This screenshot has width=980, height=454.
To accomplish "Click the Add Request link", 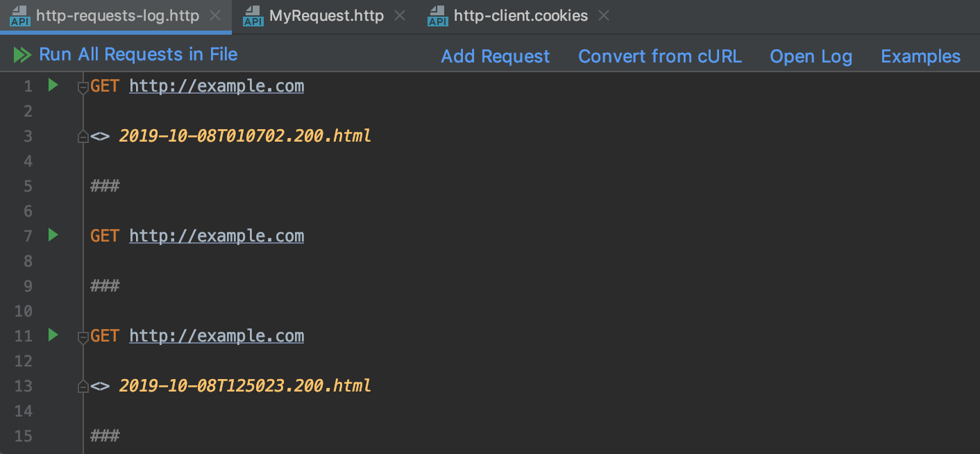I will click(496, 56).
